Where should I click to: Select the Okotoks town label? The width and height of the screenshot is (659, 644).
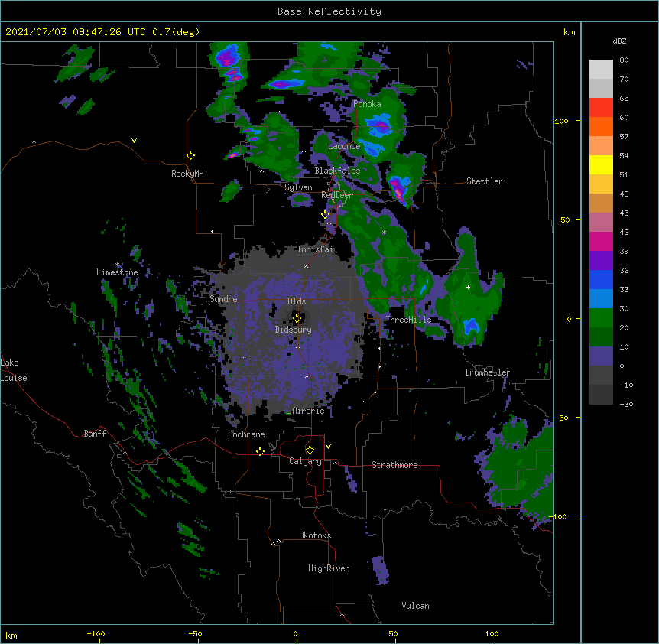[x=315, y=535]
